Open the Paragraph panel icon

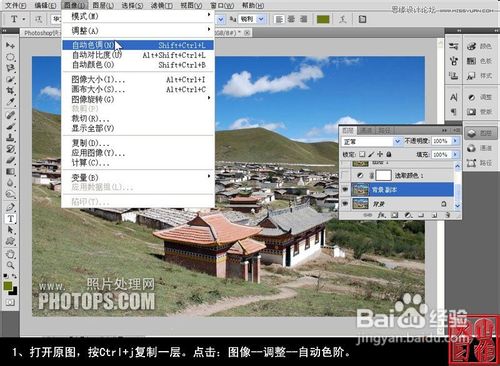coord(454,112)
